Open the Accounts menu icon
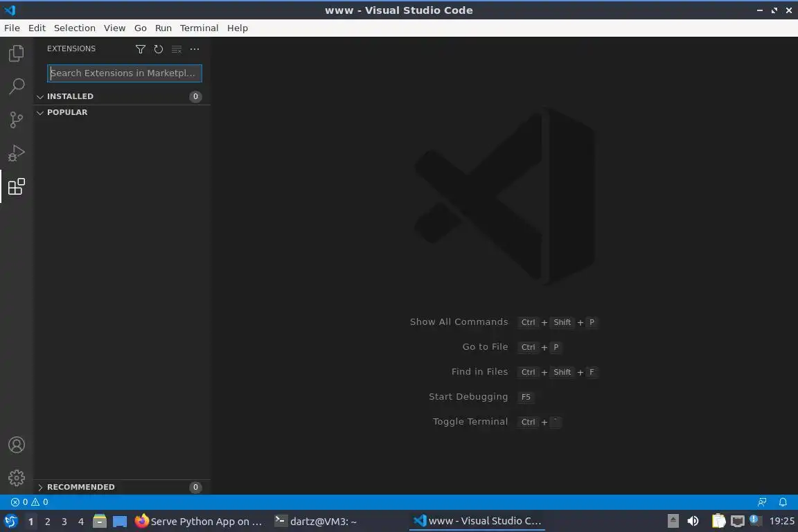The height and width of the screenshot is (532, 798). click(x=17, y=445)
